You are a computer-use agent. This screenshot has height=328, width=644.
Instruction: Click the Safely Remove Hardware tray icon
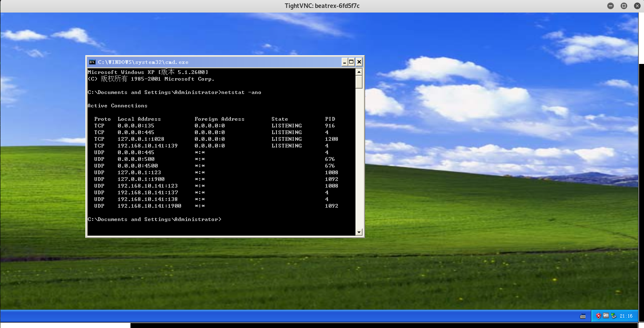tap(613, 316)
